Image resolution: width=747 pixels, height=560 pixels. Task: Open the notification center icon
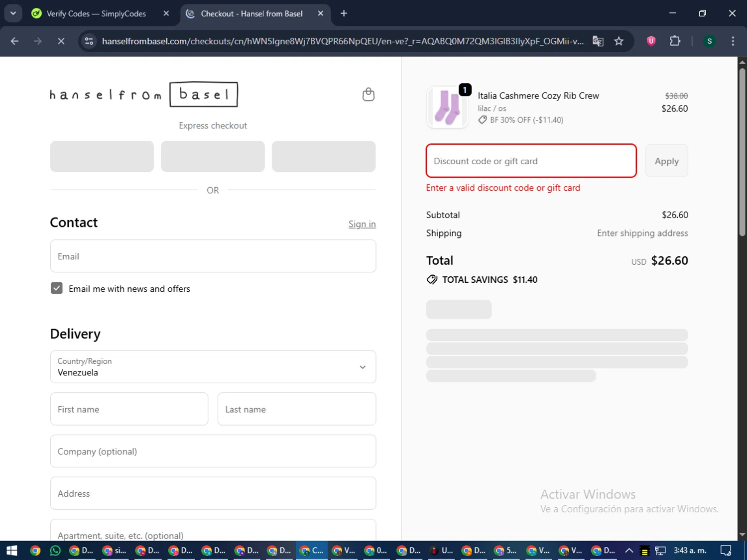point(726,551)
